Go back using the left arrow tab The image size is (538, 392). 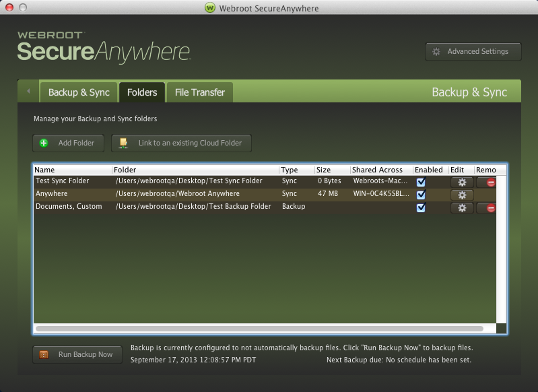[28, 92]
